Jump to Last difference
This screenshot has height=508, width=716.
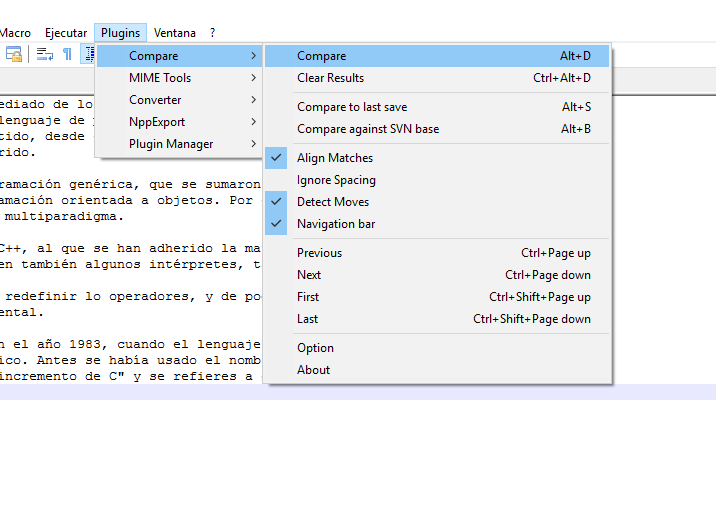(x=437, y=318)
